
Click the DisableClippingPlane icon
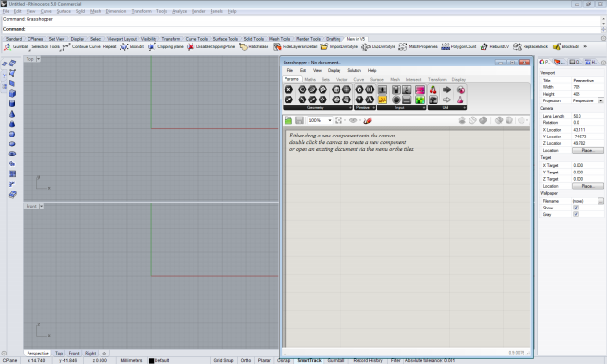tap(191, 46)
